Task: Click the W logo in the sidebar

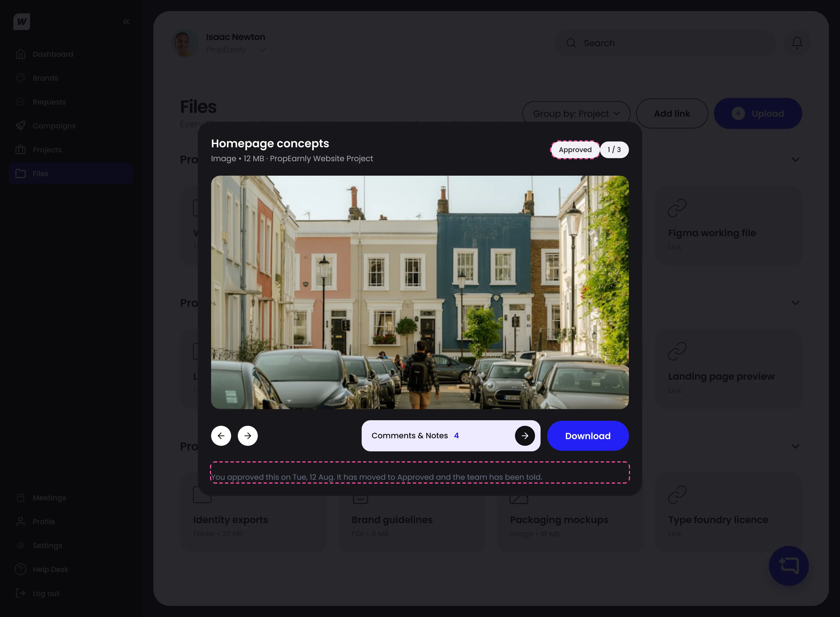Action: (x=22, y=22)
